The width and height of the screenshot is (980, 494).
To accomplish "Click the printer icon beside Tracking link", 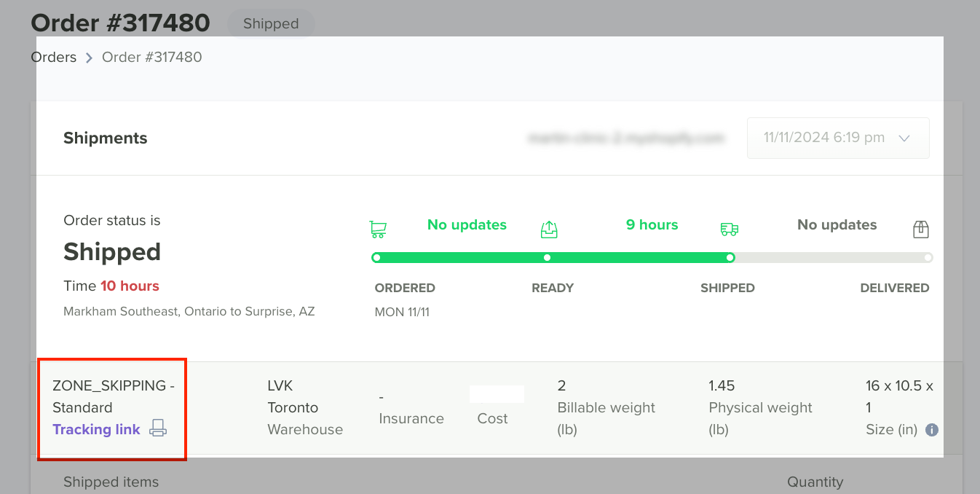I will (158, 428).
